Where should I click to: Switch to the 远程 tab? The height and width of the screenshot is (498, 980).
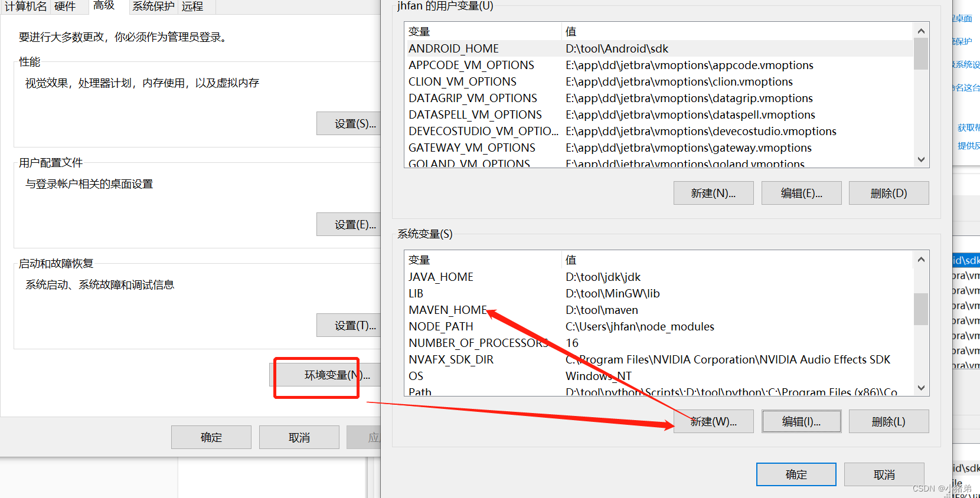click(192, 6)
